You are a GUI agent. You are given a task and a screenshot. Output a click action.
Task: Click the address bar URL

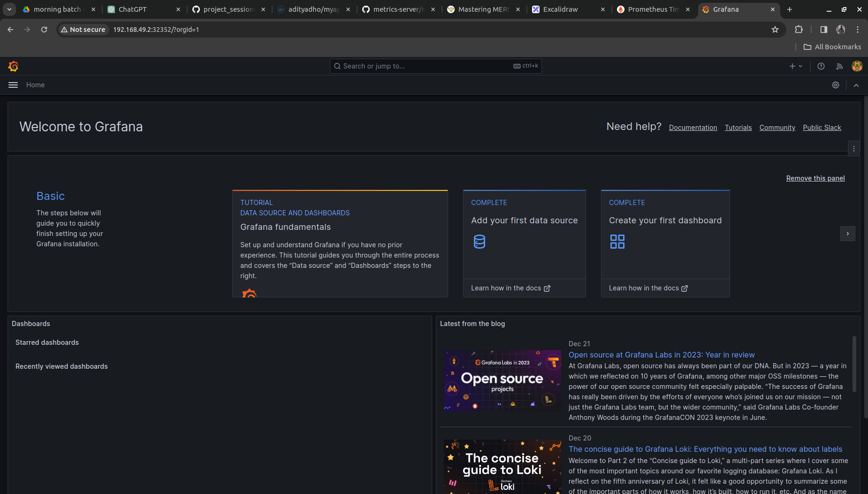[x=156, y=30]
